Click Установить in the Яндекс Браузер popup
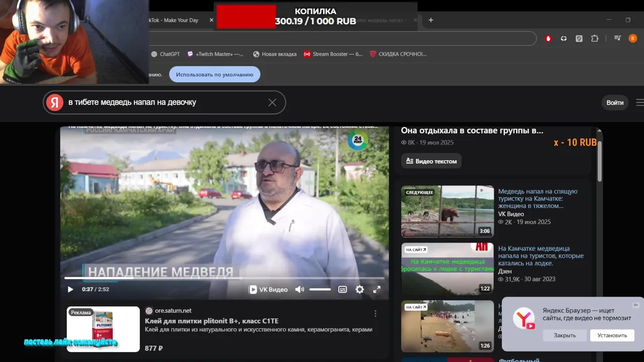644x362 pixels. [x=612, y=335]
